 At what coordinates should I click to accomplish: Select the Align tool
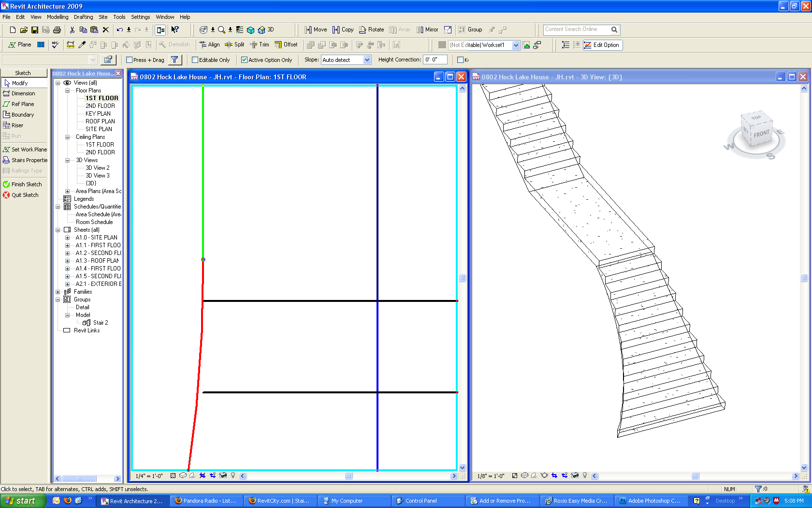pos(209,45)
